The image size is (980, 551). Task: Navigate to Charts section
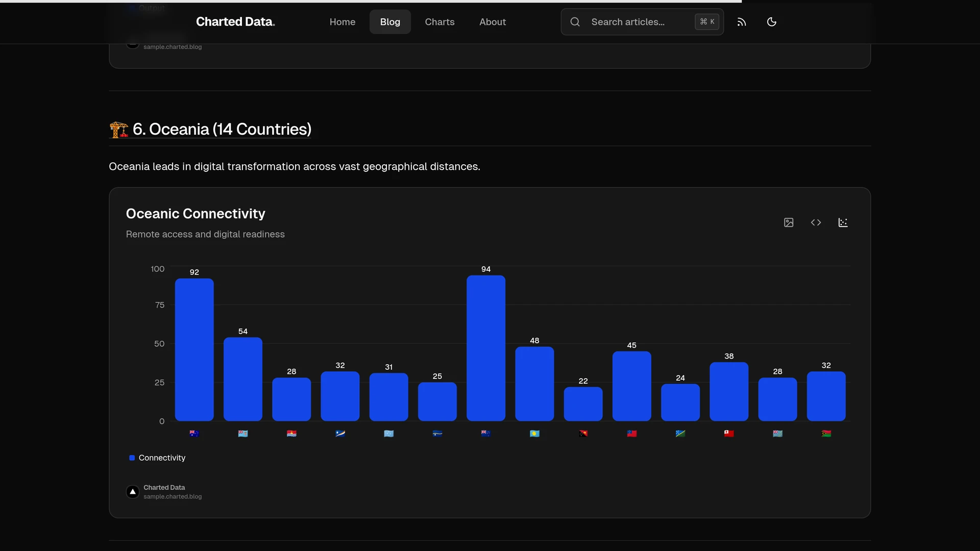pos(439,22)
